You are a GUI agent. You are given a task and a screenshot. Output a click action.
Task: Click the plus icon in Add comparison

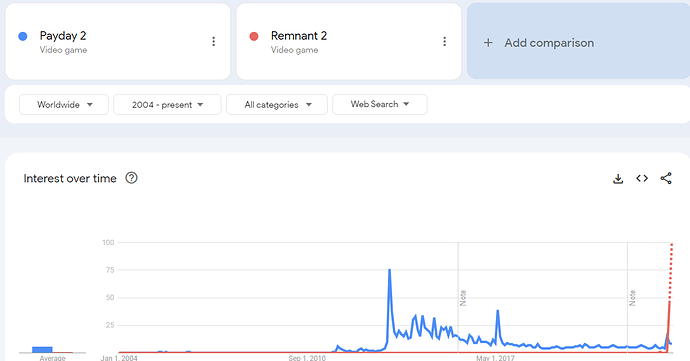click(x=488, y=43)
